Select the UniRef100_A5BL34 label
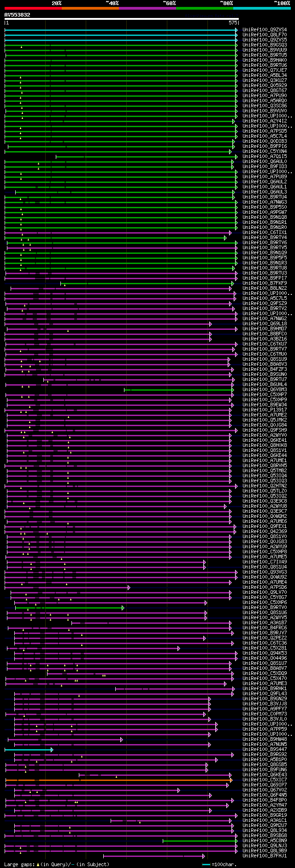Viewport: 295px width, 868px height. point(265,75)
